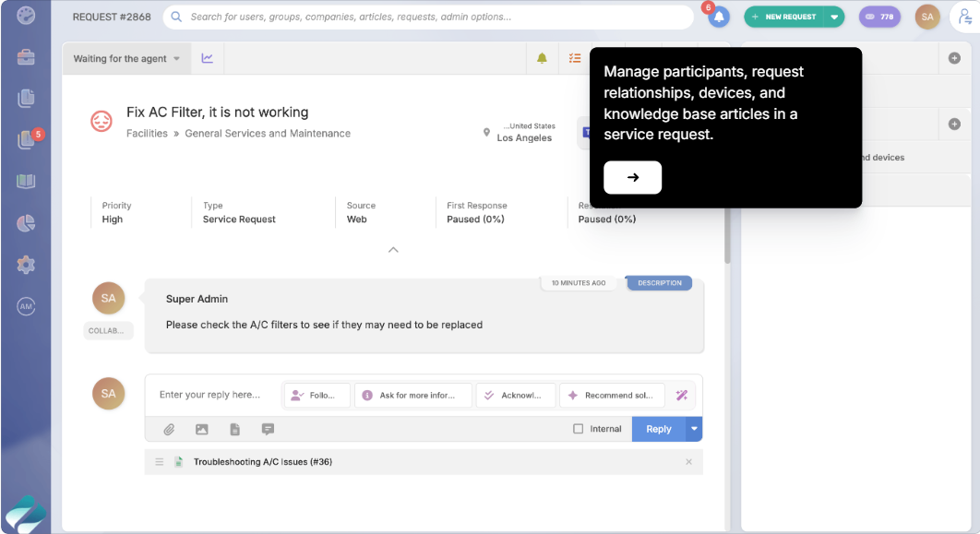Click the canned reply chat bubble icon
980x534 pixels.
tap(269, 429)
